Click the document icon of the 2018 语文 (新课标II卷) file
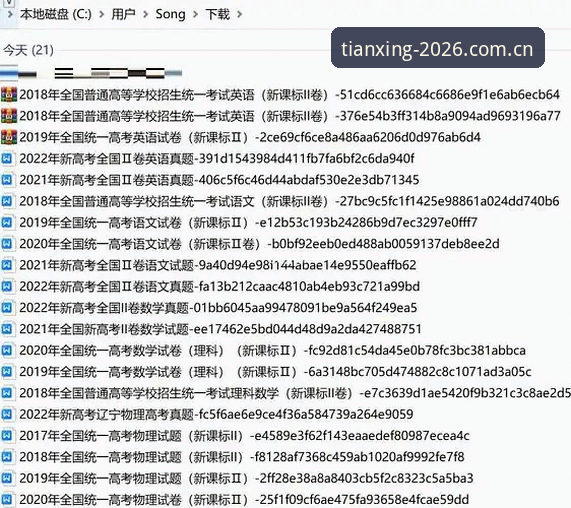 pyautogui.click(x=8, y=201)
